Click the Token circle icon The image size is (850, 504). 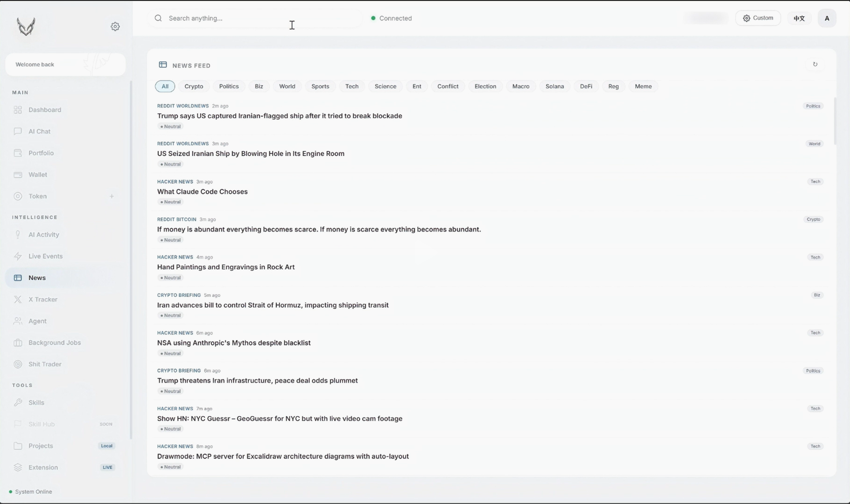coord(18,196)
